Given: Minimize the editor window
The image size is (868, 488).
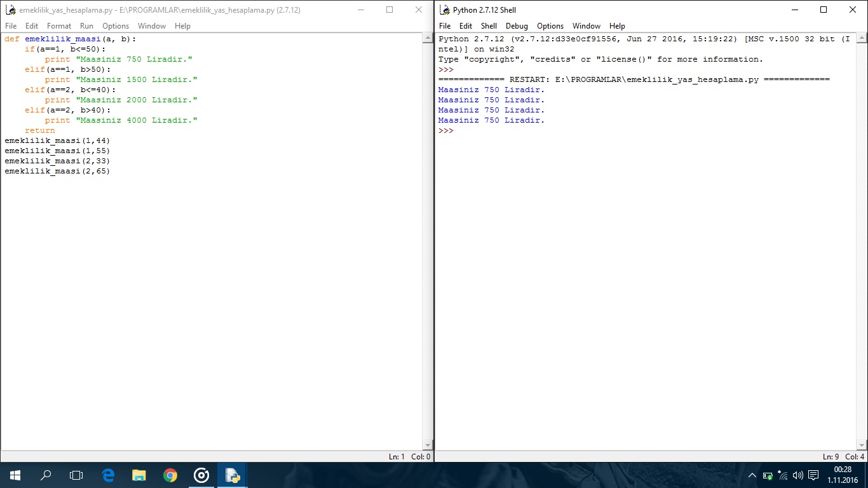Looking at the screenshot, I should click(360, 10).
